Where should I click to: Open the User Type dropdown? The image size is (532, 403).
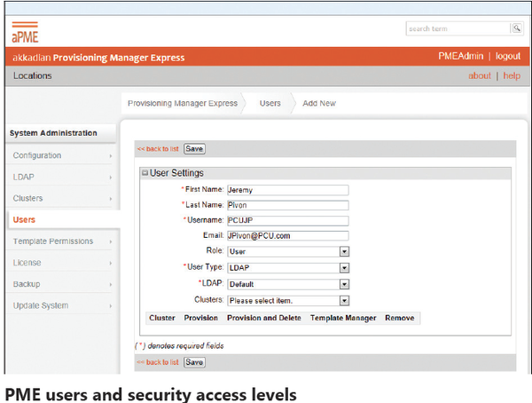[x=343, y=267]
